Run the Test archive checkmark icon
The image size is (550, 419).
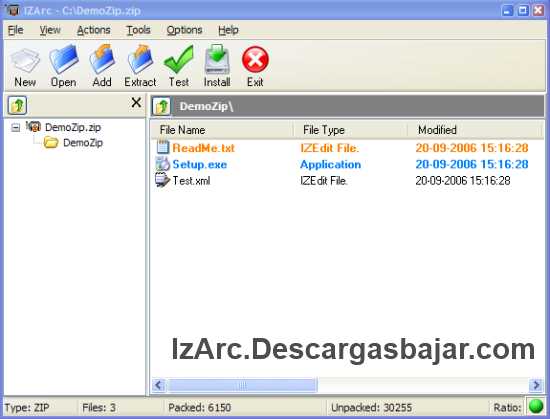click(x=179, y=59)
